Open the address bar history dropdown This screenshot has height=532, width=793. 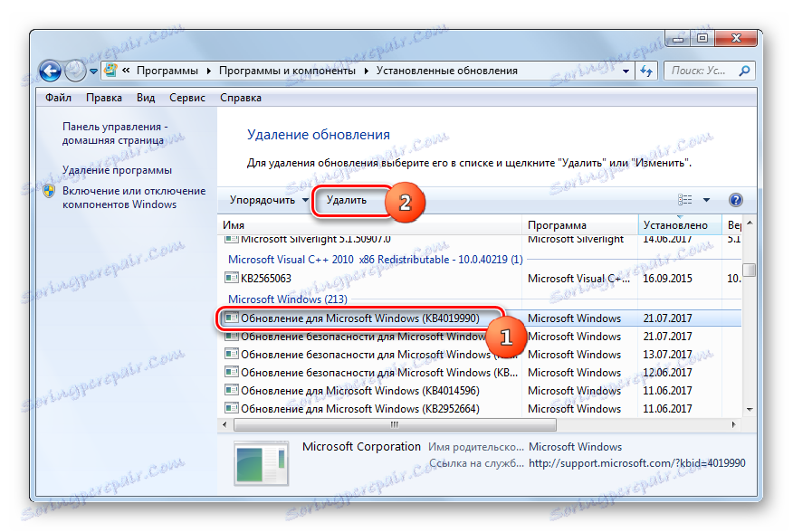pyautogui.click(x=626, y=71)
